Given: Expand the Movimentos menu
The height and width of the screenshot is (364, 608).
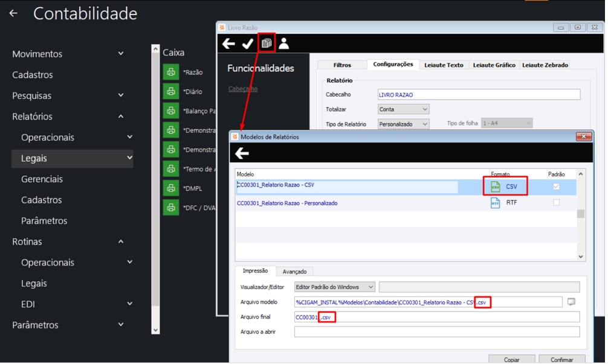Looking at the screenshot, I should [121, 54].
